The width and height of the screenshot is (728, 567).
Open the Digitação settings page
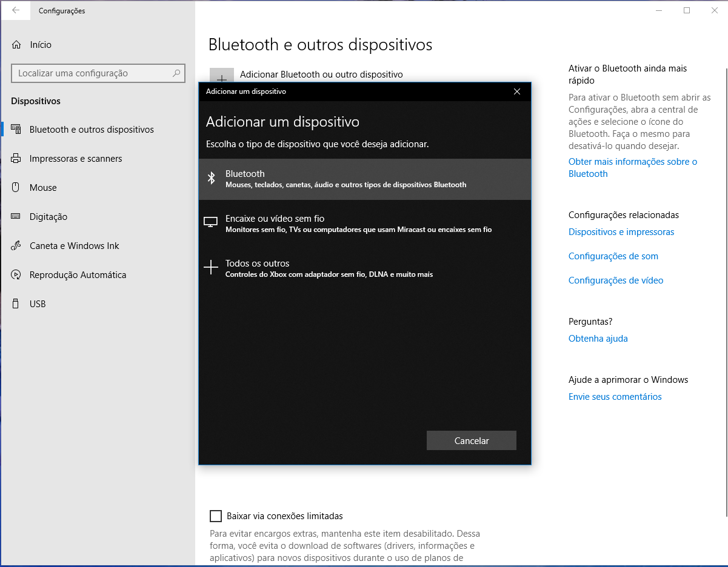[x=48, y=217]
